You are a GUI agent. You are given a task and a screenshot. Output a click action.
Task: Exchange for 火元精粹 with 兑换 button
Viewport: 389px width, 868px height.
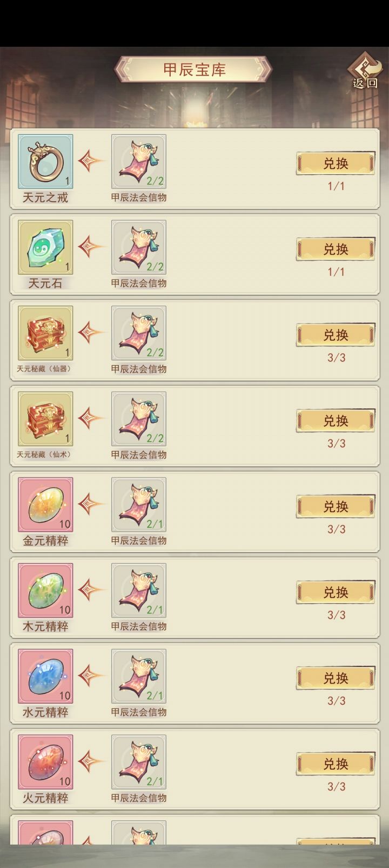[x=336, y=764]
